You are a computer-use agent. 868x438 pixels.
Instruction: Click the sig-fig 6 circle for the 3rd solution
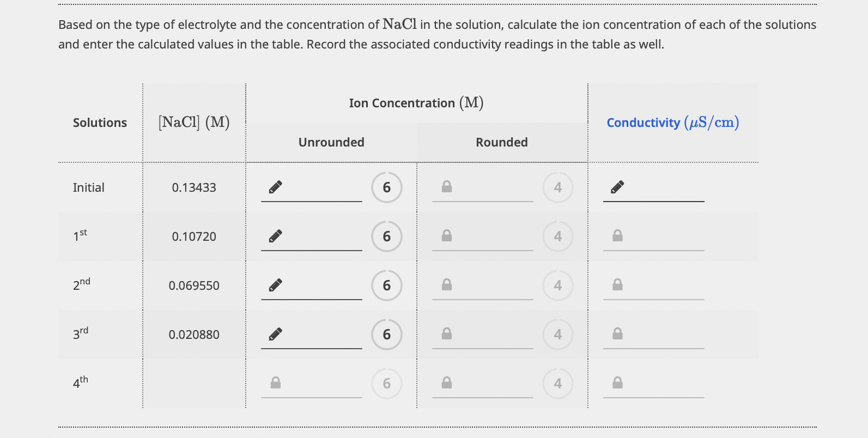coord(387,334)
